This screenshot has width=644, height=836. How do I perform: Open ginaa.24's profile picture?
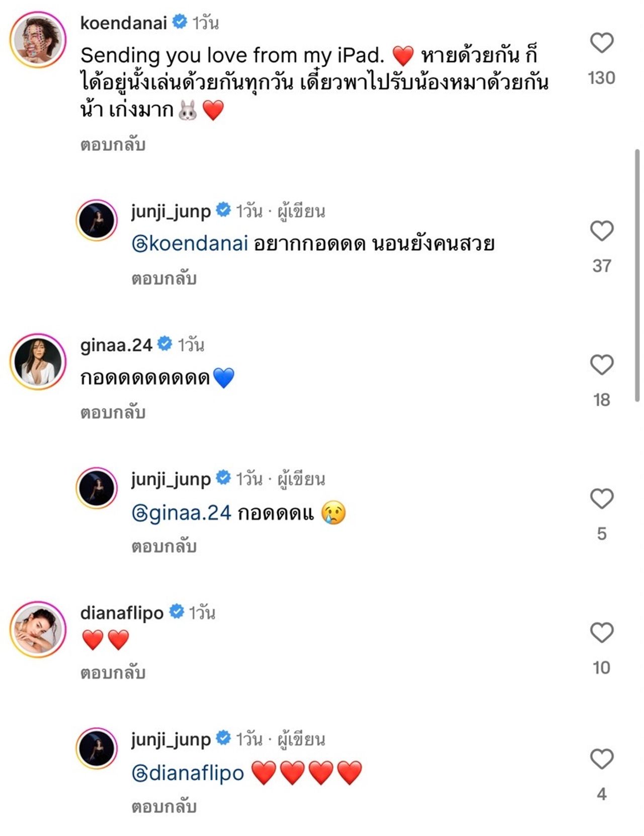(38, 361)
